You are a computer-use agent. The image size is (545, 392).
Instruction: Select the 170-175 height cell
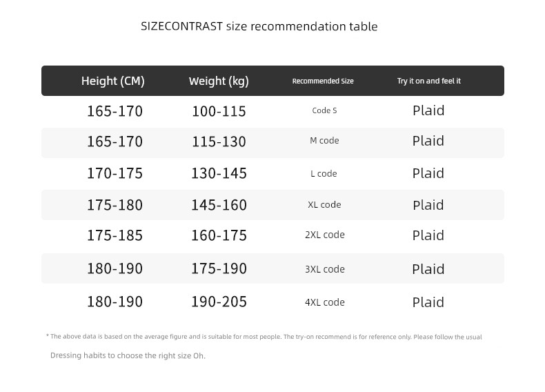click(115, 173)
